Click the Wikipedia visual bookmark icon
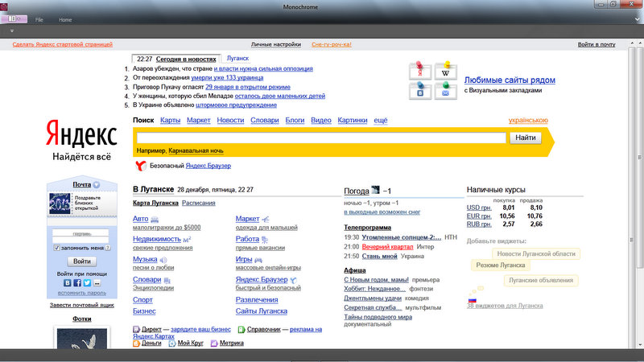644x362 pixels. [446, 71]
